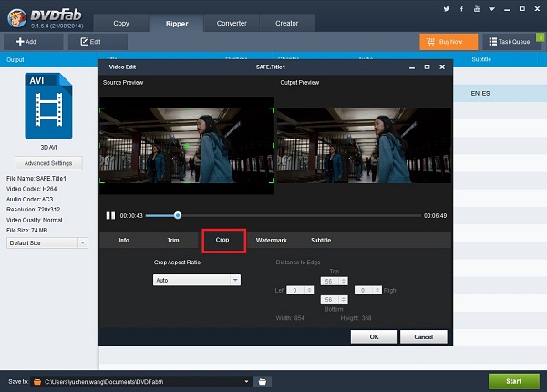Click the Buy Now cart button
The width and height of the screenshot is (547, 392).
point(449,42)
